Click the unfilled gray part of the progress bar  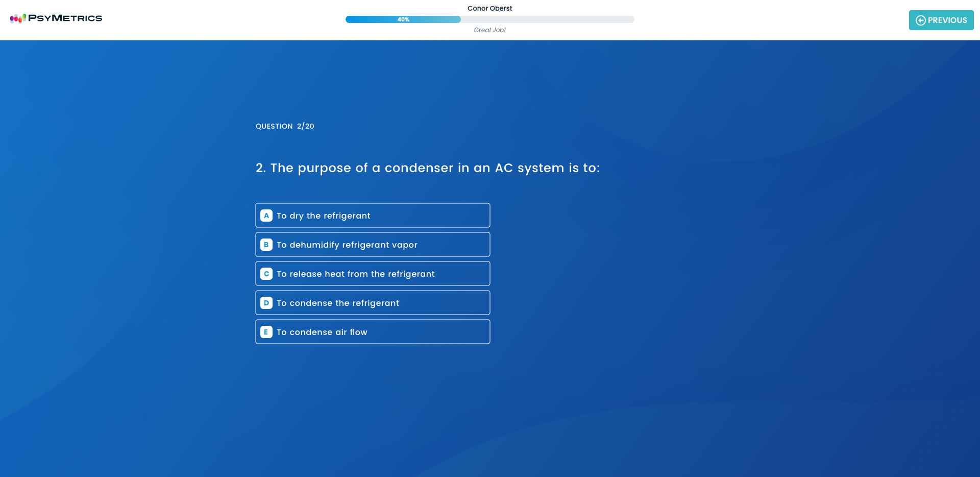(x=547, y=19)
